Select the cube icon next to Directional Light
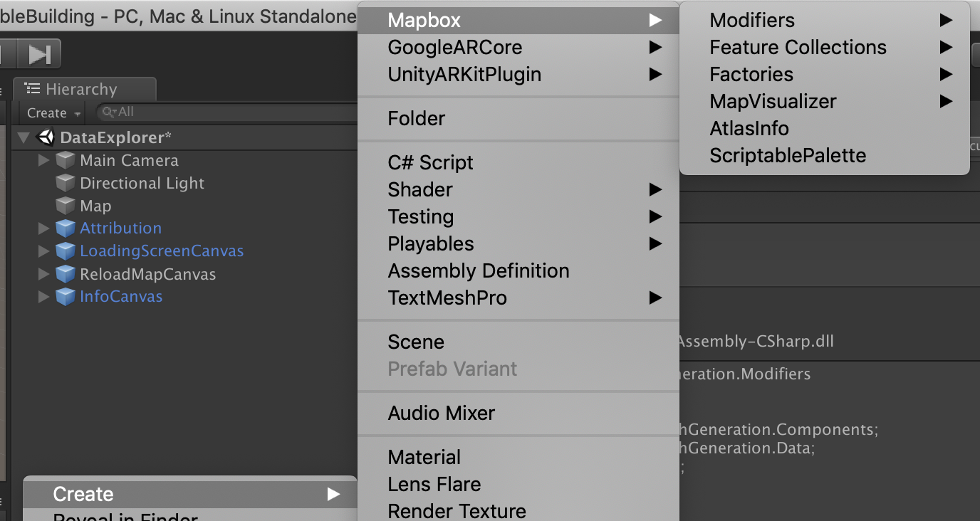 coord(65,183)
